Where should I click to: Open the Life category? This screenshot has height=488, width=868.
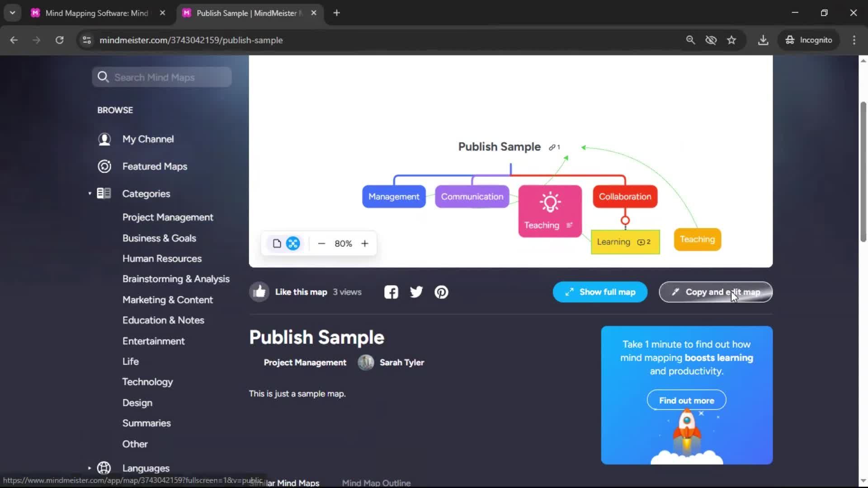pyautogui.click(x=130, y=361)
